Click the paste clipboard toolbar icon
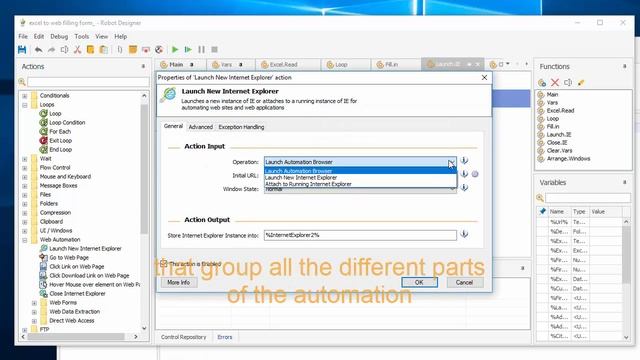Viewport: 640px width, 360px height. 104,50
